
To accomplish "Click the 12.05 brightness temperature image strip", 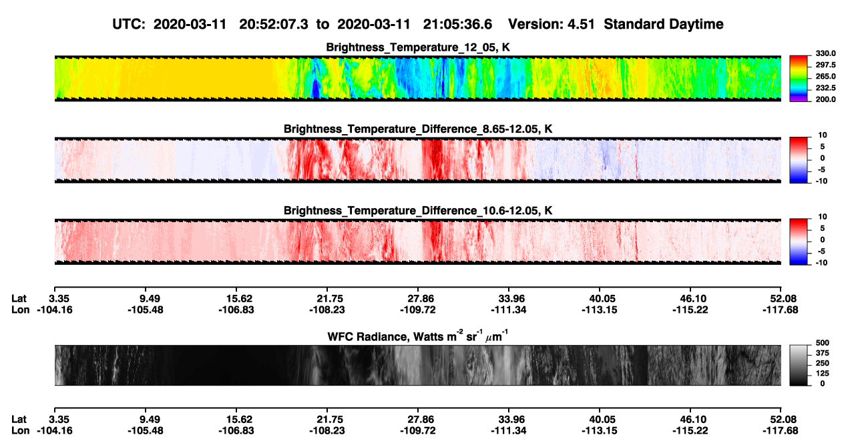I will pyautogui.click(x=418, y=79).
